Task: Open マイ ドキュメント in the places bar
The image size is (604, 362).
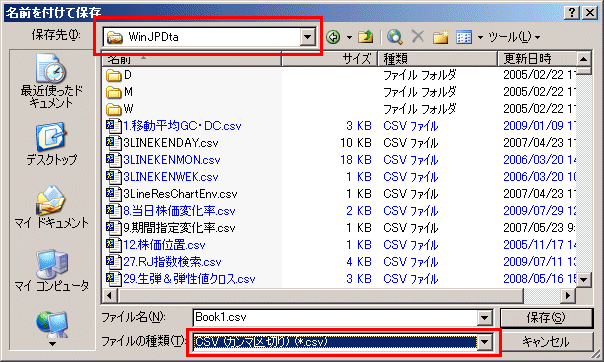Action: 51,207
